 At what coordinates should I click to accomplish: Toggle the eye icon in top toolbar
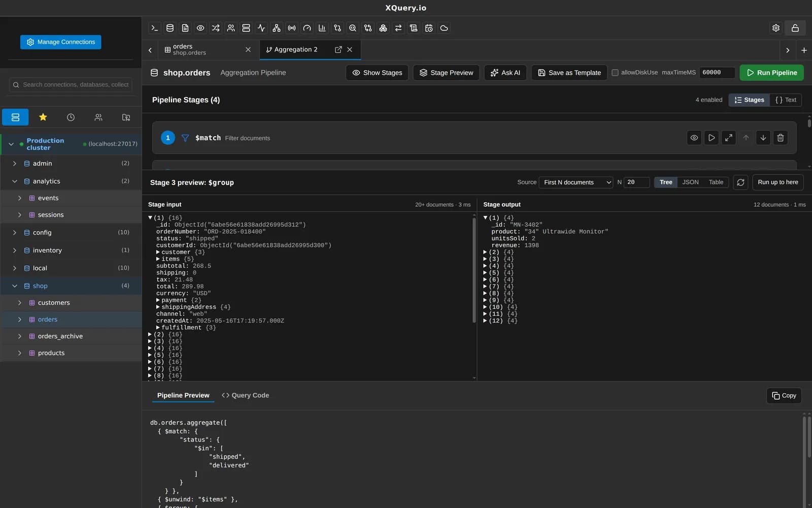[x=200, y=28]
